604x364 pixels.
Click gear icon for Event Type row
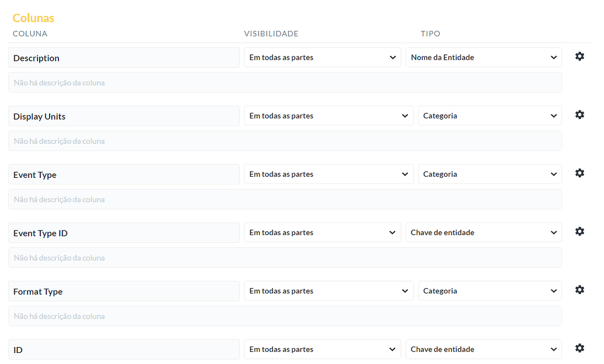click(579, 173)
